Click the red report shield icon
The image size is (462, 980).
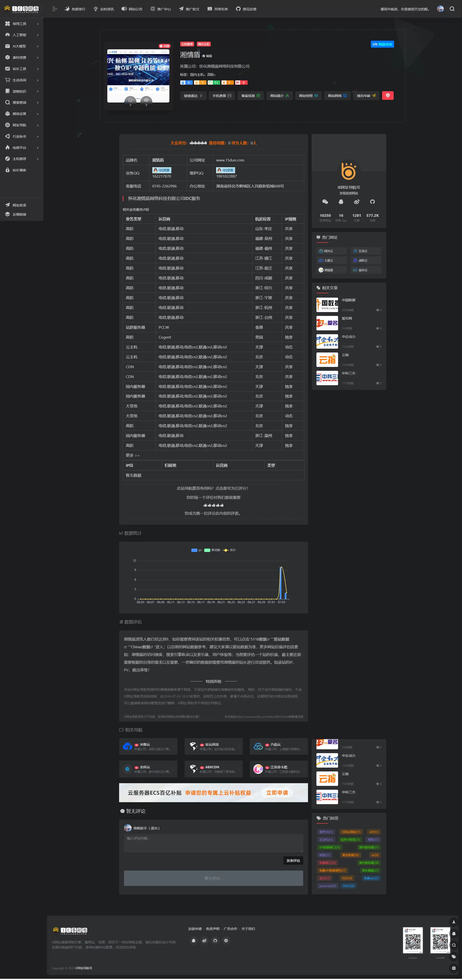[x=387, y=96]
